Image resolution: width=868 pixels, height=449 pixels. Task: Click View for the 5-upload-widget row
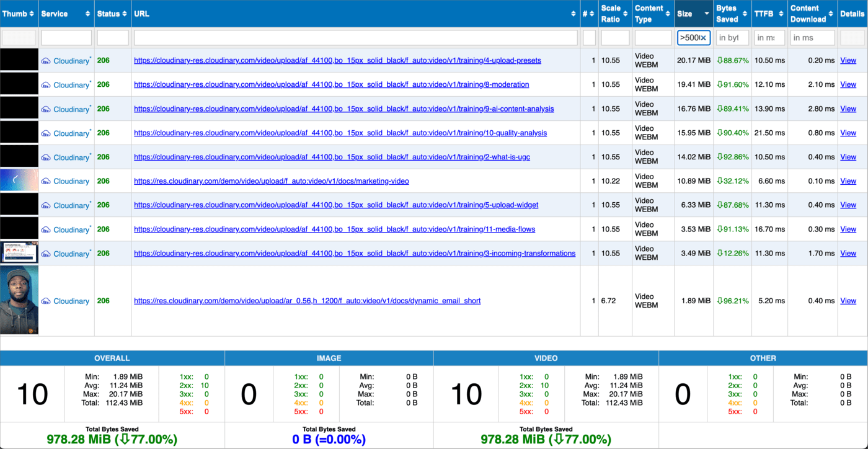pos(848,205)
